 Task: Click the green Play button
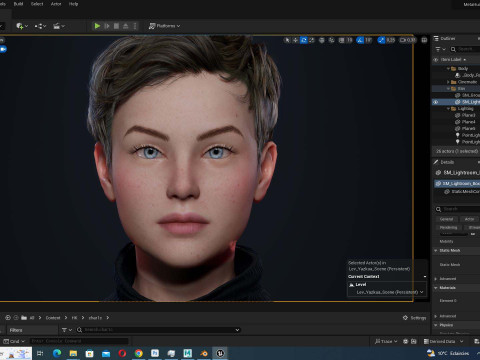pyautogui.click(x=97, y=26)
